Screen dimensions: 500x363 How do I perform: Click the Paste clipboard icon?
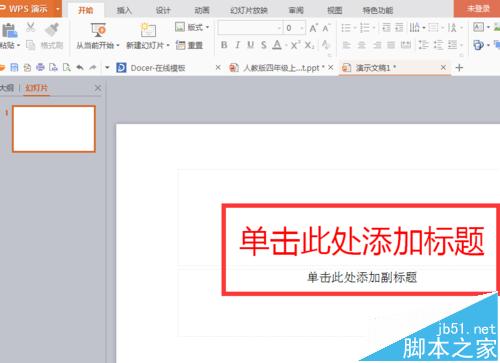point(10,31)
